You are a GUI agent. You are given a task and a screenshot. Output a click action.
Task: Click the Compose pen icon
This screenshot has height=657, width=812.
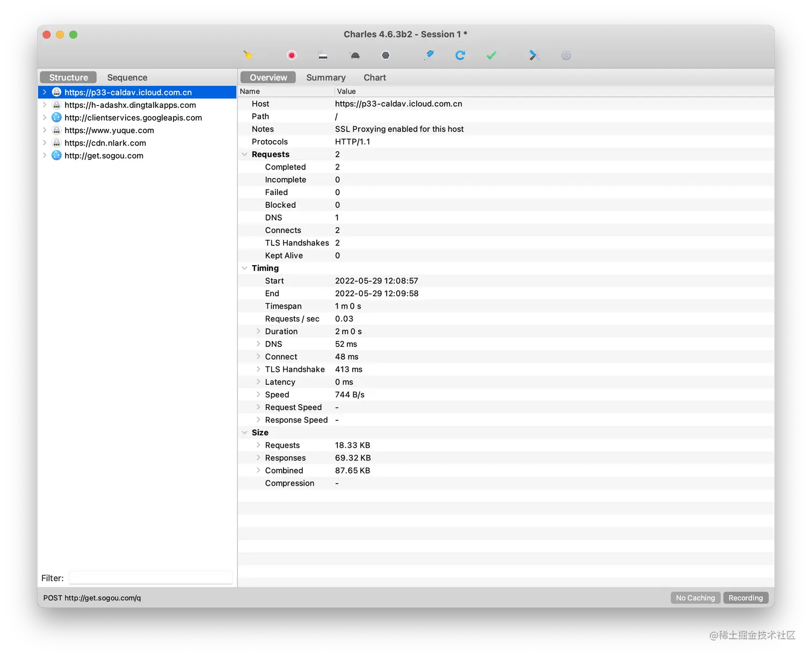(429, 55)
